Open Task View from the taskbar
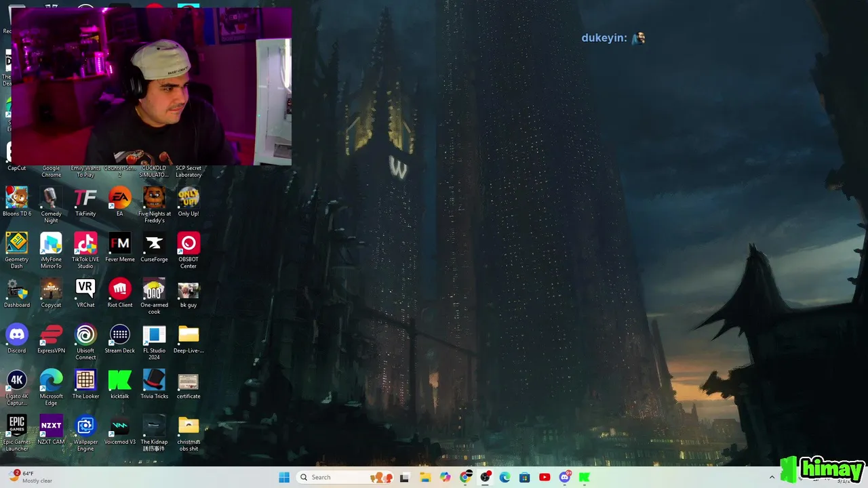The height and width of the screenshot is (488, 868). pos(405,477)
